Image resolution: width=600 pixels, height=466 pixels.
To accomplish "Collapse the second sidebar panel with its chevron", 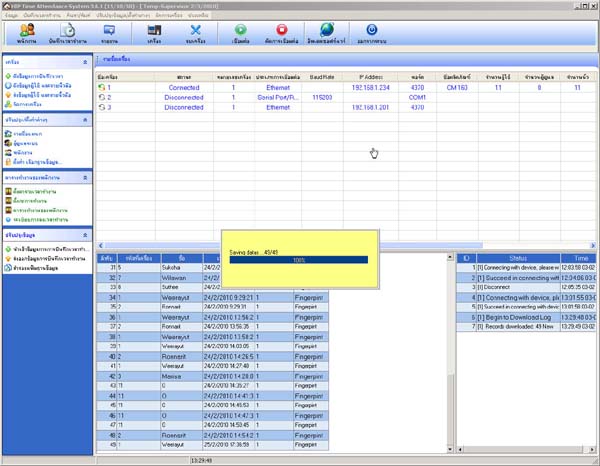I will (x=85, y=120).
